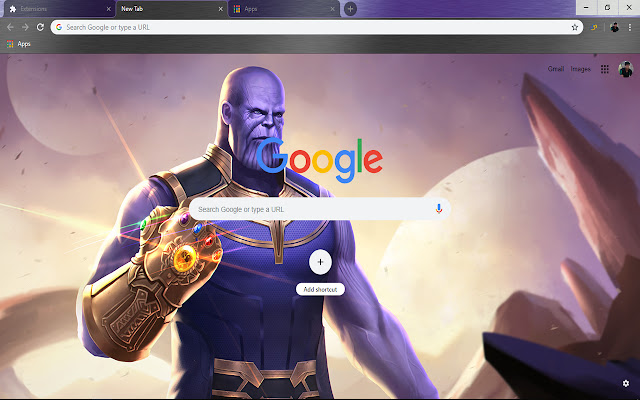Start voice search with microphone icon
640x400 pixels.
(x=439, y=209)
